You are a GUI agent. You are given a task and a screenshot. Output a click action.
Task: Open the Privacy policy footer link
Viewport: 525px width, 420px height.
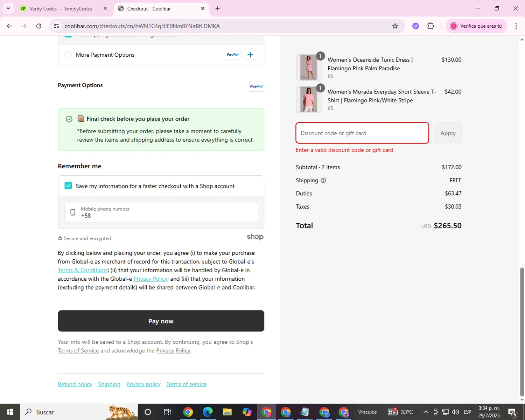click(x=143, y=384)
